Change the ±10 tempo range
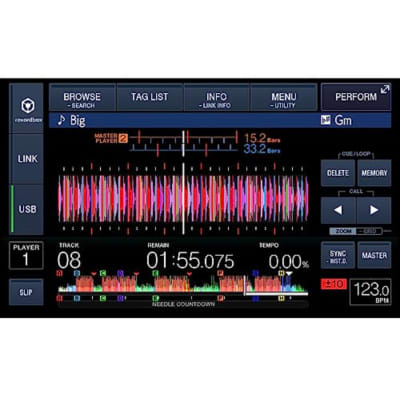 pyautogui.click(x=334, y=284)
